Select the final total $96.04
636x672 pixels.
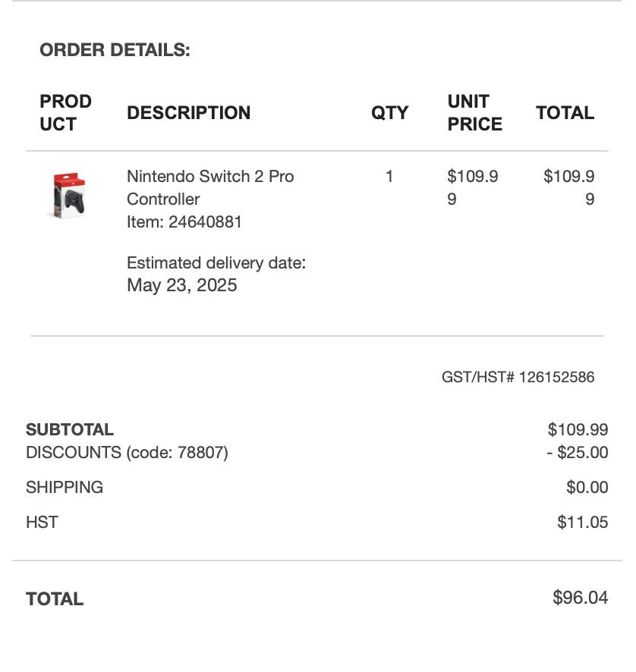point(581,598)
